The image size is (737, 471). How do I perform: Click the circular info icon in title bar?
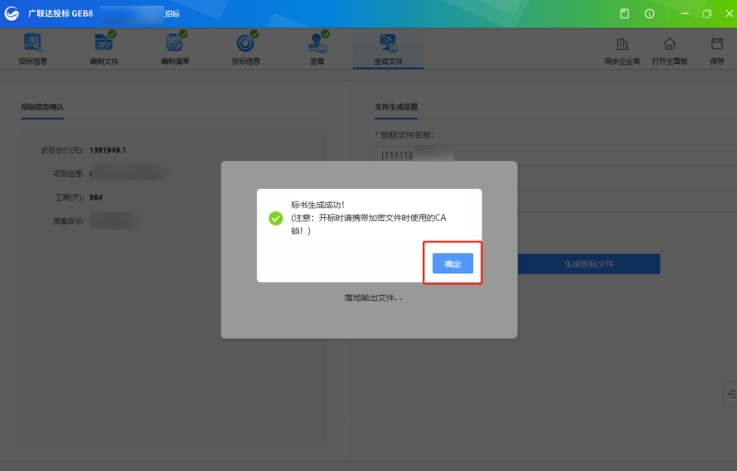[x=650, y=14]
